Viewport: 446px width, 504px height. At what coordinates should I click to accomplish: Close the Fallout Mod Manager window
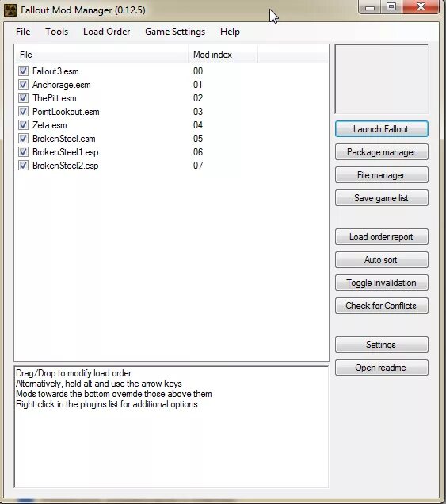(x=421, y=7)
